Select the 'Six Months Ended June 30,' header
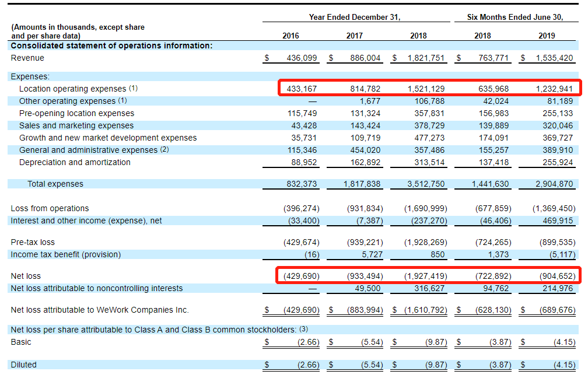Screen dimensions: 588x378 (x=515, y=17)
